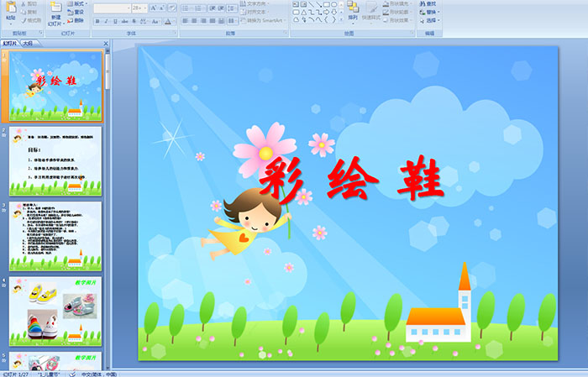Open the Select (选择) menu
The width and height of the screenshot is (588, 377).
point(429,20)
